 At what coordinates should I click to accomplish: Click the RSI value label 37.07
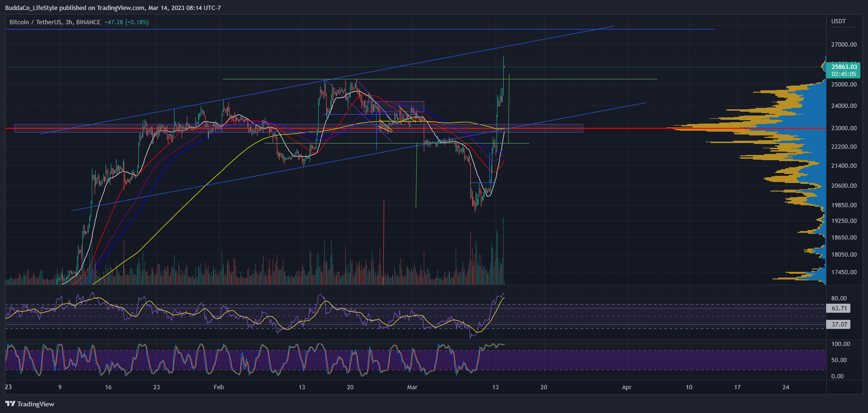pos(839,325)
